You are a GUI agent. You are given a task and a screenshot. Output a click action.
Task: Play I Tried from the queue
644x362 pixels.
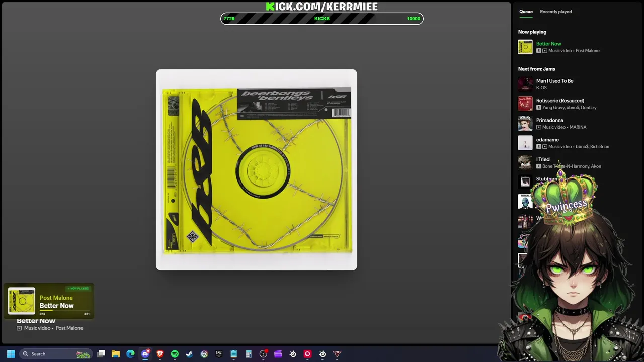pyautogui.click(x=543, y=159)
